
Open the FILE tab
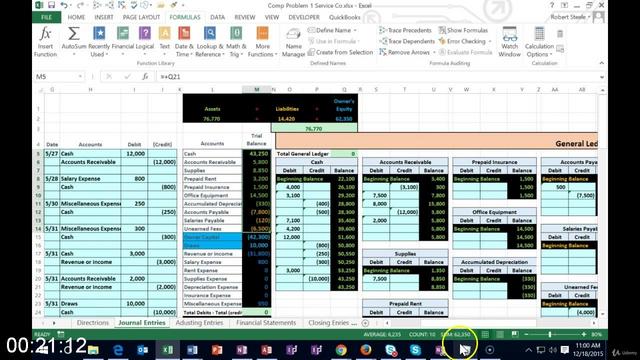pos(47,17)
